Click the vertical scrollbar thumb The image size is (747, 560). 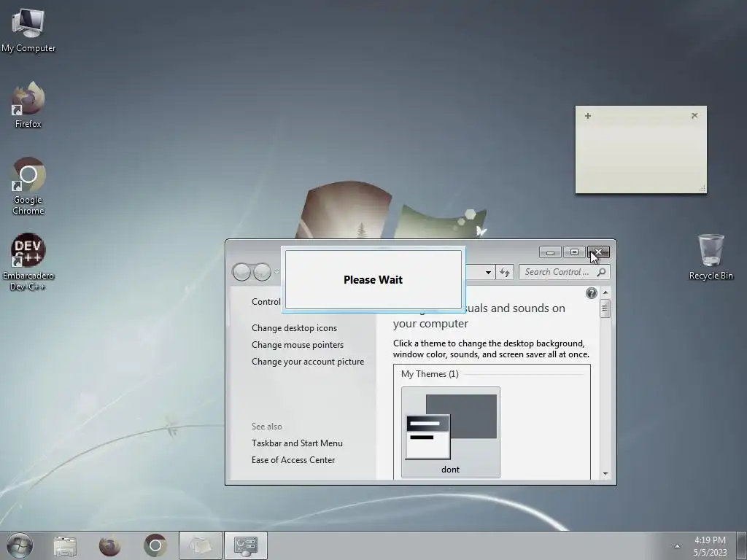pyautogui.click(x=605, y=308)
